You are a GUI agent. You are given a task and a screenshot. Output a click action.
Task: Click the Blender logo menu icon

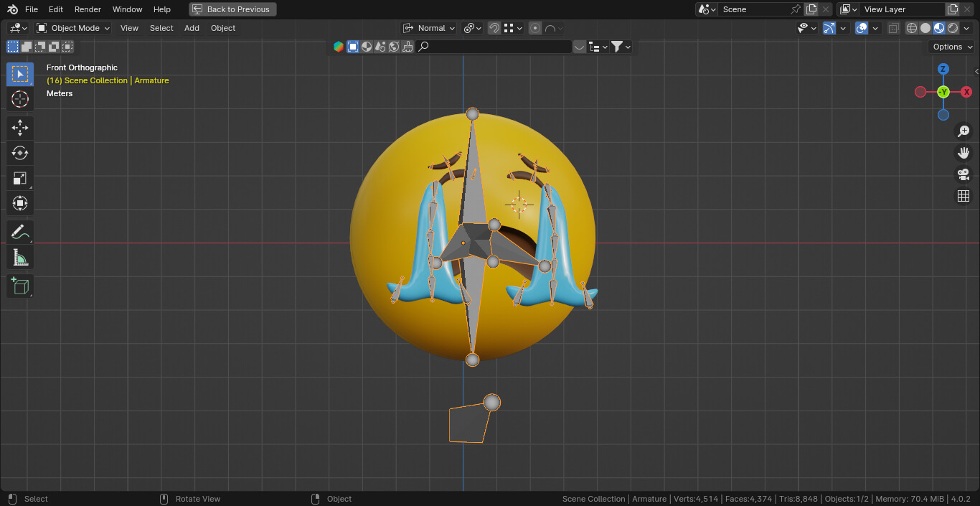coord(12,9)
